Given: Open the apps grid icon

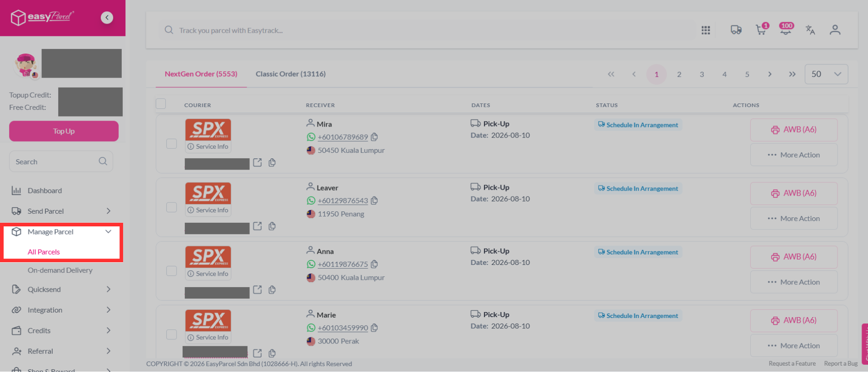Looking at the screenshot, I should pyautogui.click(x=705, y=30).
